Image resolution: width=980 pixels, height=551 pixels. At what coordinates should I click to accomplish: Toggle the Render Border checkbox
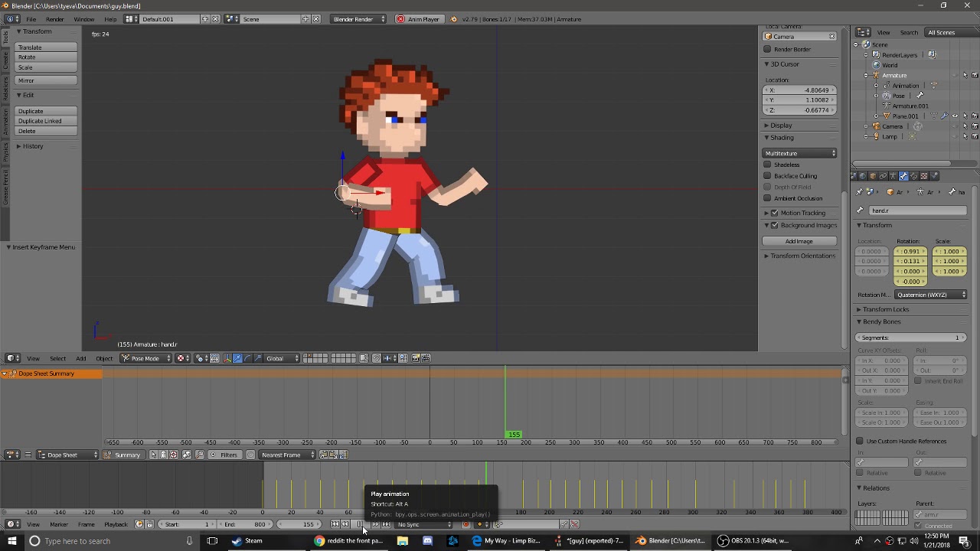[768, 49]
